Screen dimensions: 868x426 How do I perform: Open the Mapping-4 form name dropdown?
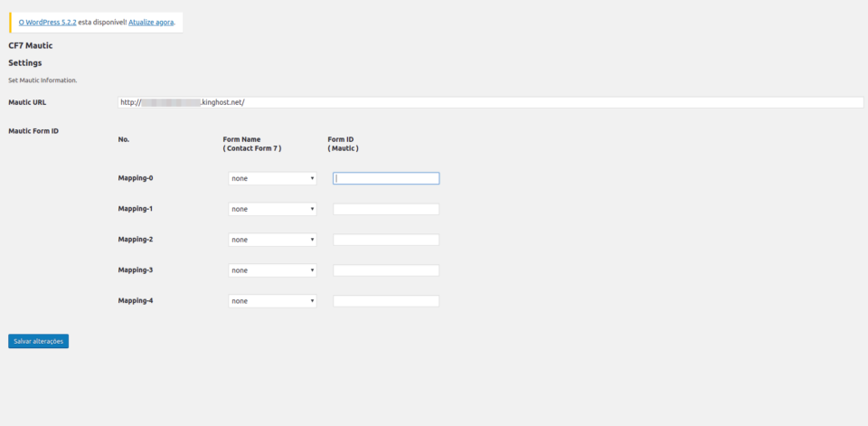pyautogui.click(x=272, y=301)
